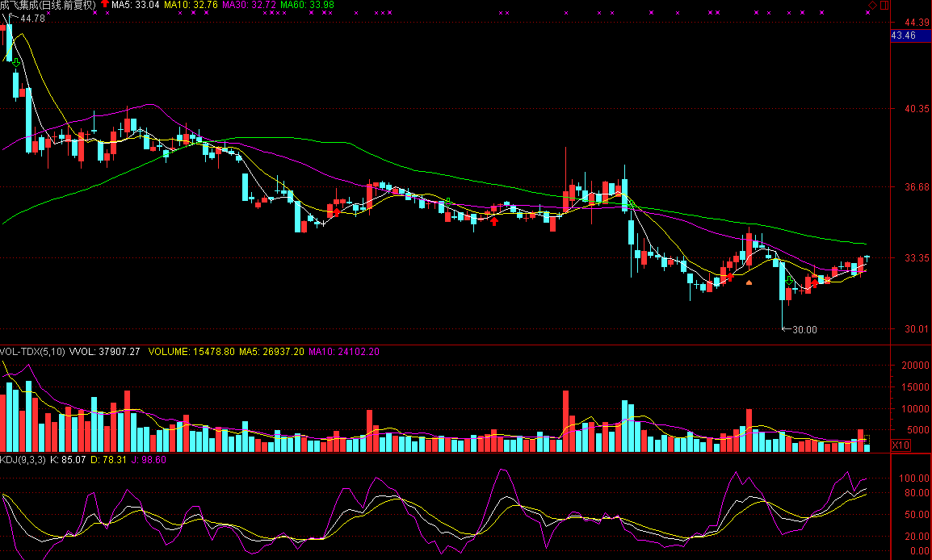Click the MA30: 32.72 label in the main chart
Screen dimensions: 932x560
(x=249, y=5)
